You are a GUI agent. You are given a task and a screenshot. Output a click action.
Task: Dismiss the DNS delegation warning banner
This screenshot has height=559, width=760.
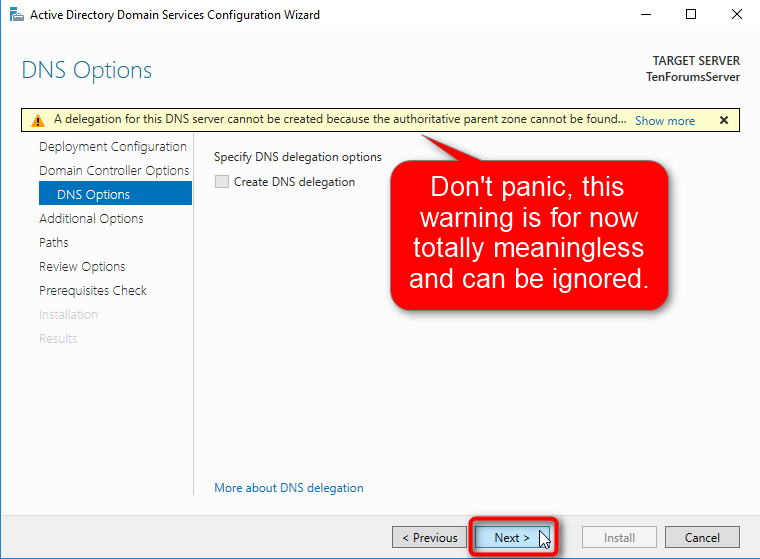pos(724,120)
